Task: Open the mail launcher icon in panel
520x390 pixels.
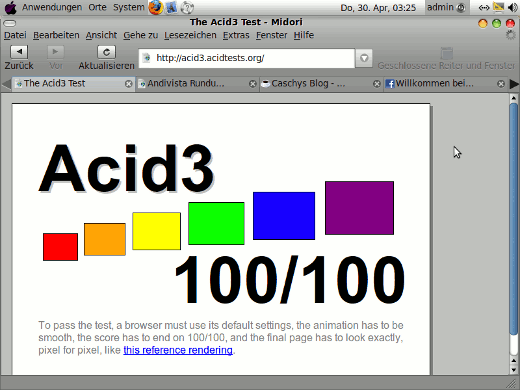Action: (171, 7)
